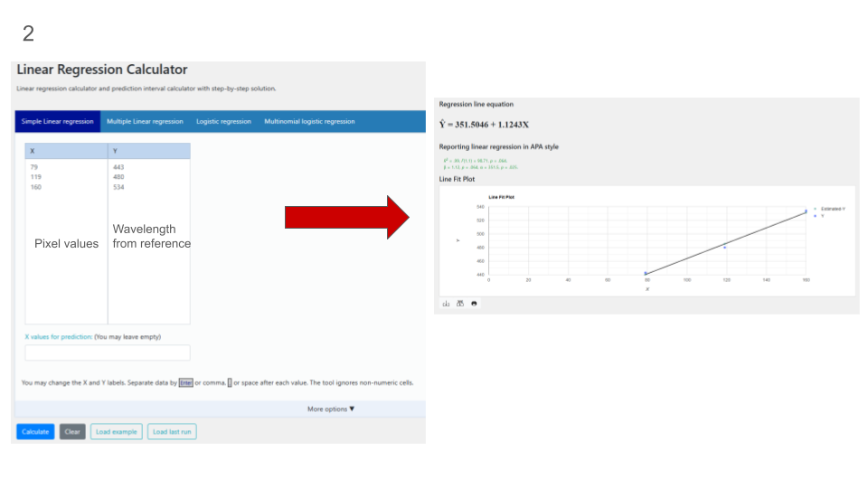Click the Y column header cell

149,151
